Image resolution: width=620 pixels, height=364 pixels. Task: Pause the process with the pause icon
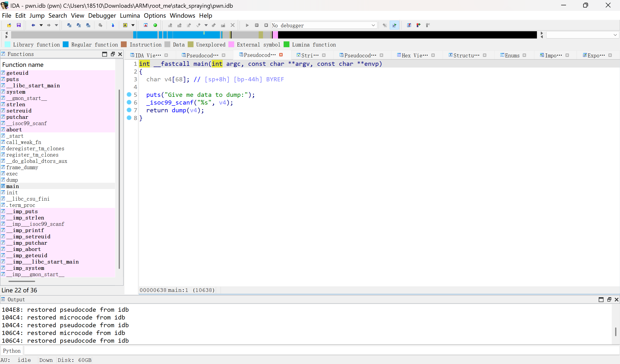pos(257,25)
